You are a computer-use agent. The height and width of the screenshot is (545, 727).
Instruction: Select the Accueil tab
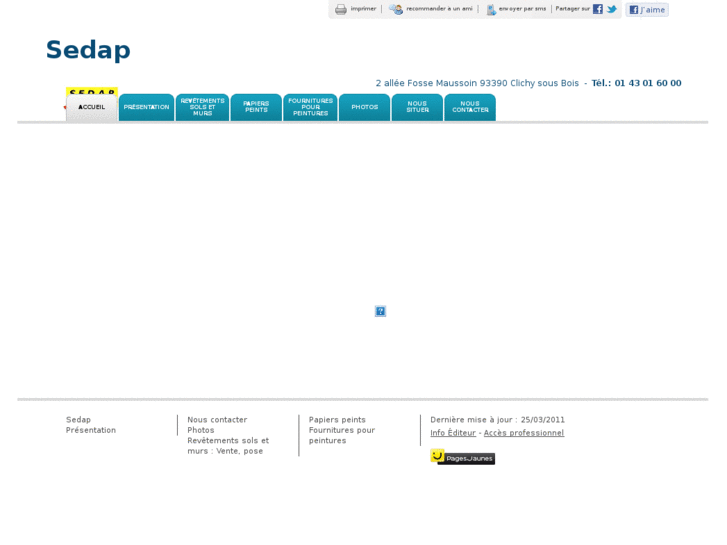[91, 108]
